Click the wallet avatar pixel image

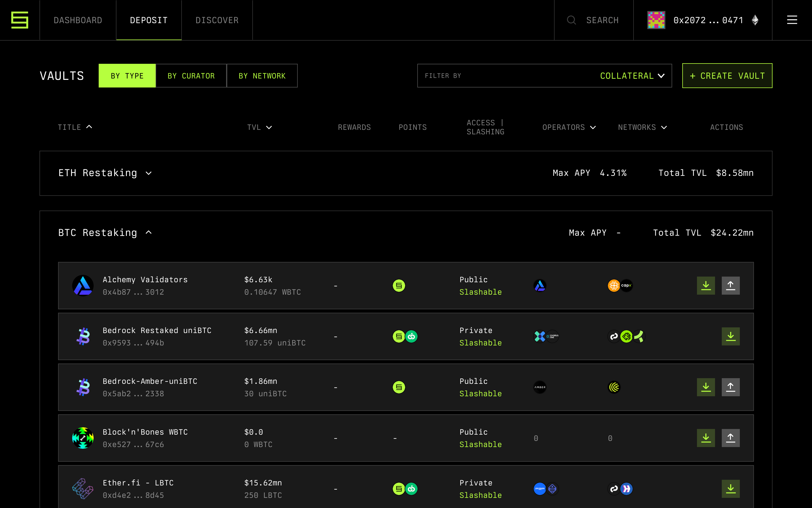click(x=656, y=20)
